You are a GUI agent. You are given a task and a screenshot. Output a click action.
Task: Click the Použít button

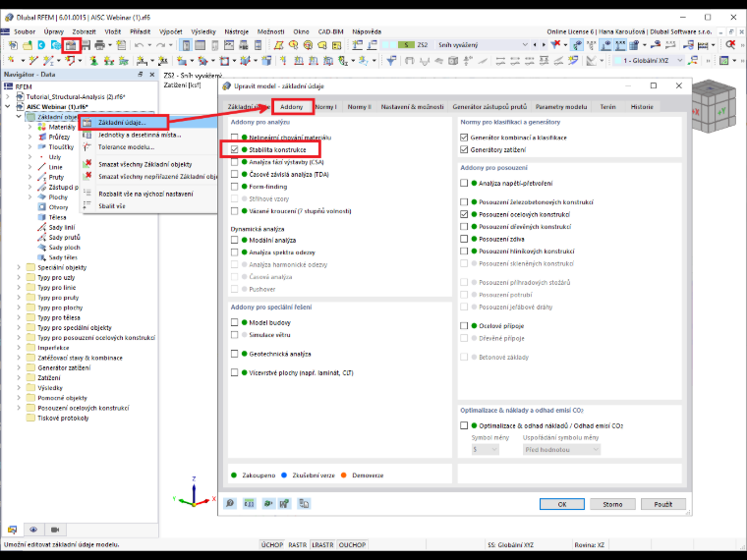663,504
